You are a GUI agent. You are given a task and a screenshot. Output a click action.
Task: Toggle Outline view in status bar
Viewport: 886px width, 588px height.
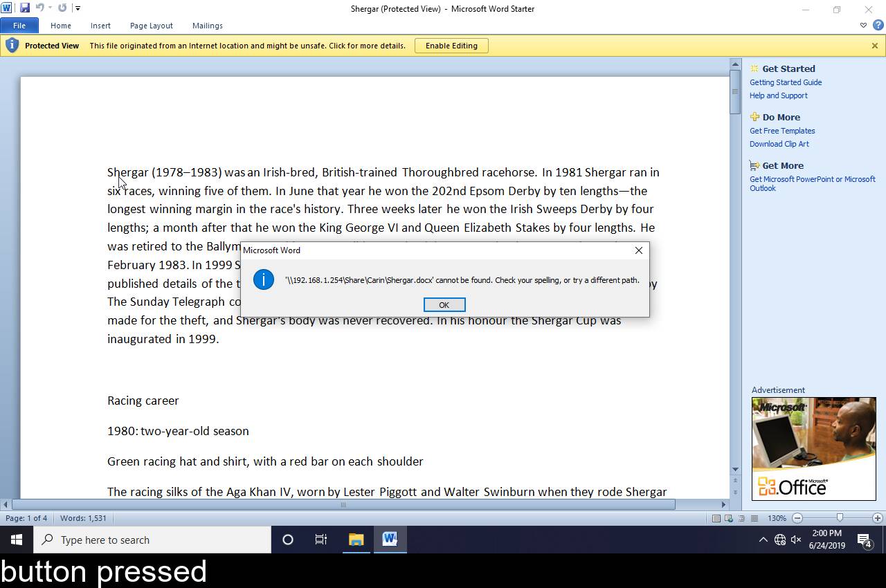pyautogui.click(x=741, y=518)
